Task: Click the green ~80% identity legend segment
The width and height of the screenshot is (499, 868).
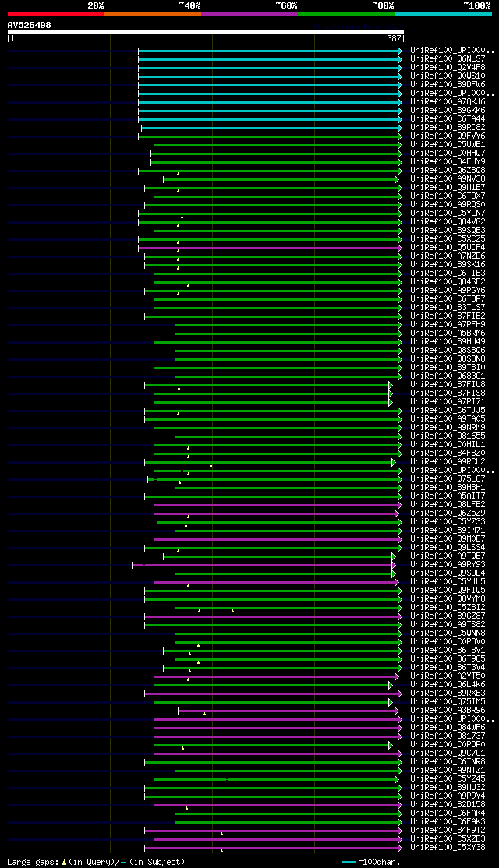Action: coord(346,14)
